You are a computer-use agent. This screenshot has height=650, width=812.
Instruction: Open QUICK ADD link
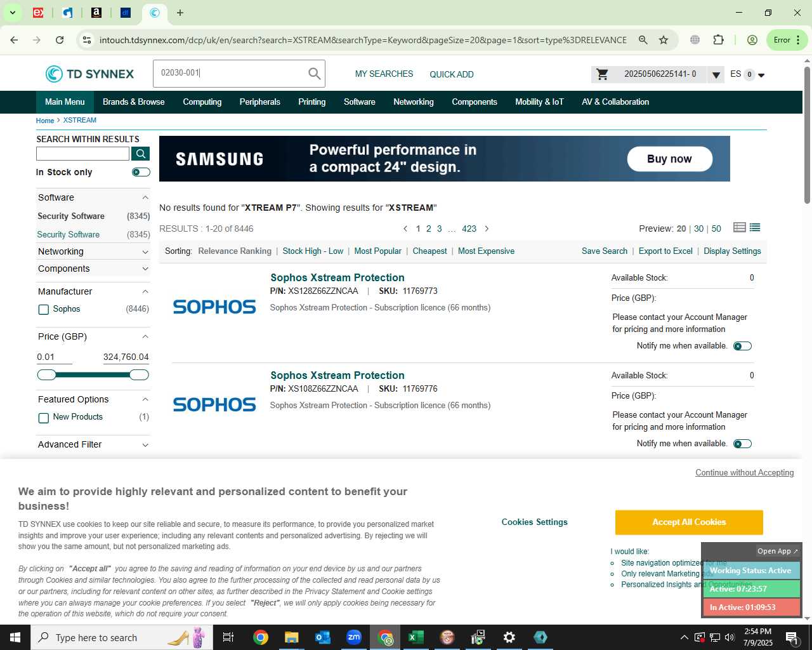pos(452,74)
